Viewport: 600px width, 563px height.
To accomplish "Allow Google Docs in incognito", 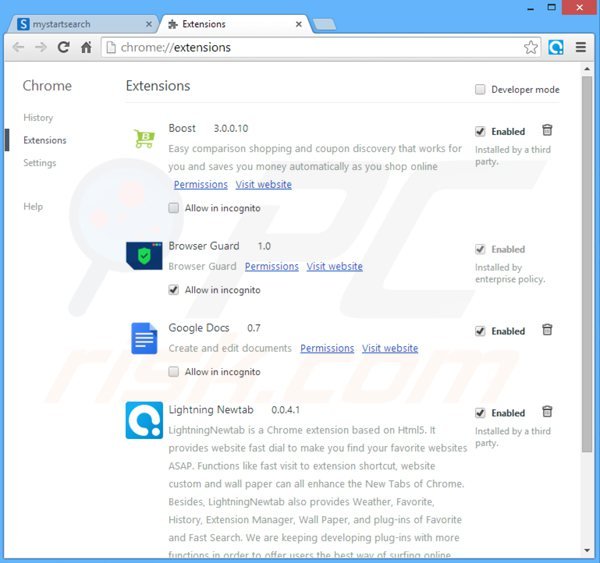I will pyautogui.click(x=174, y=372).
